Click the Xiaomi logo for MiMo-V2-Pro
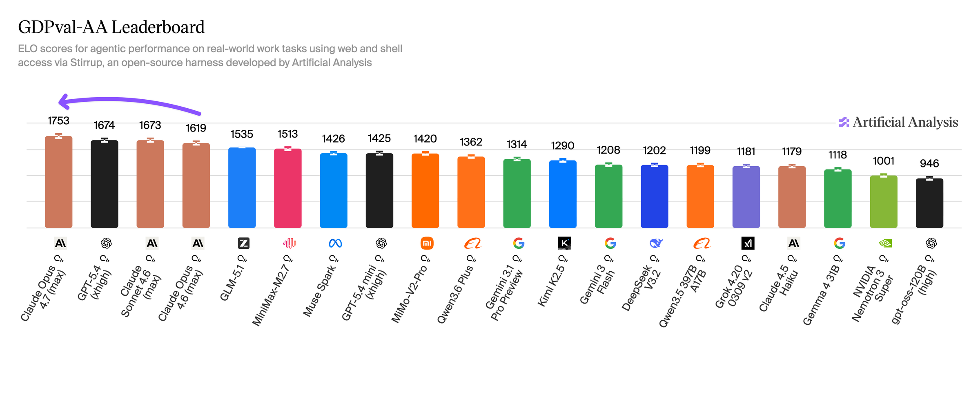The width and height of the screenshot is (980, 393). click(x=427, y=243)
